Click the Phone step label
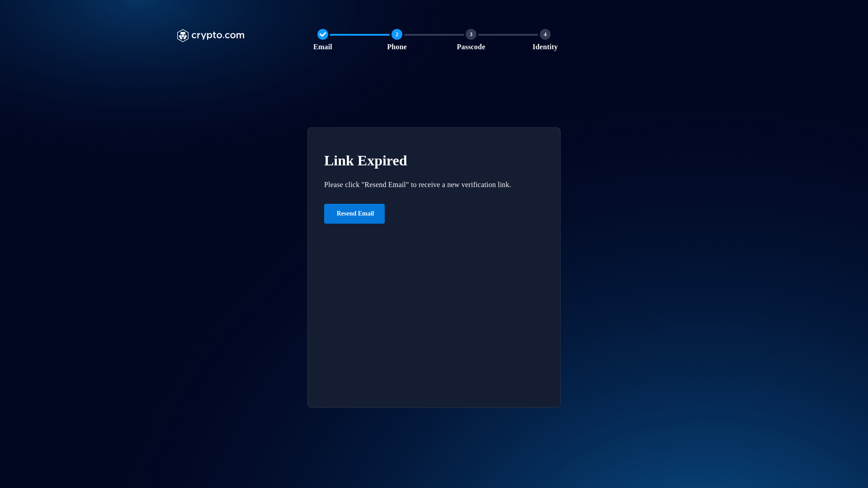The height and width of the screenshot is (488, 868). [x=397, y=47]
